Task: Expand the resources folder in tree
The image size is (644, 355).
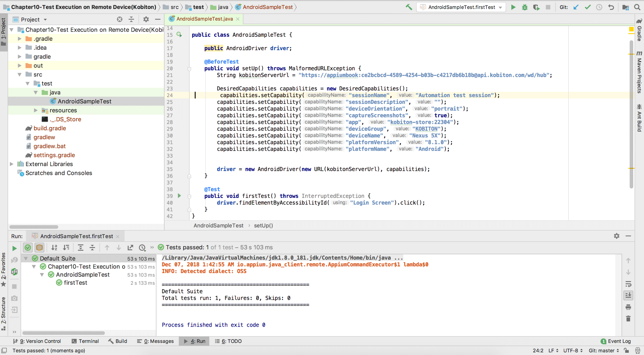Action: click(x=36, y=110)
